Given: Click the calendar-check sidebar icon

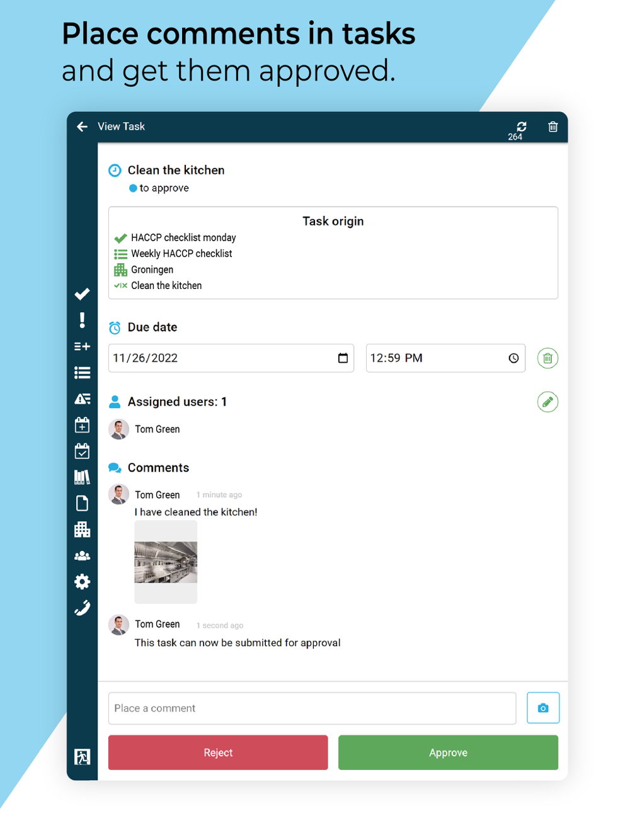Looking at the screenshot, I should pos(82,451).
